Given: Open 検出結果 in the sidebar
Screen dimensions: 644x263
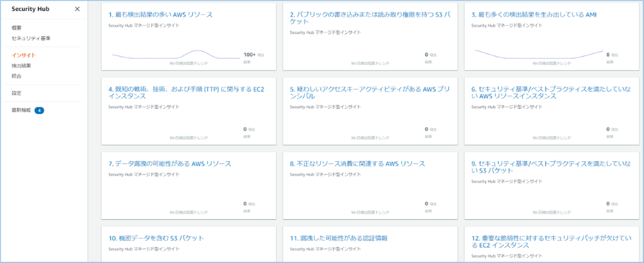Looking at the screenshot, I should 21,65.
